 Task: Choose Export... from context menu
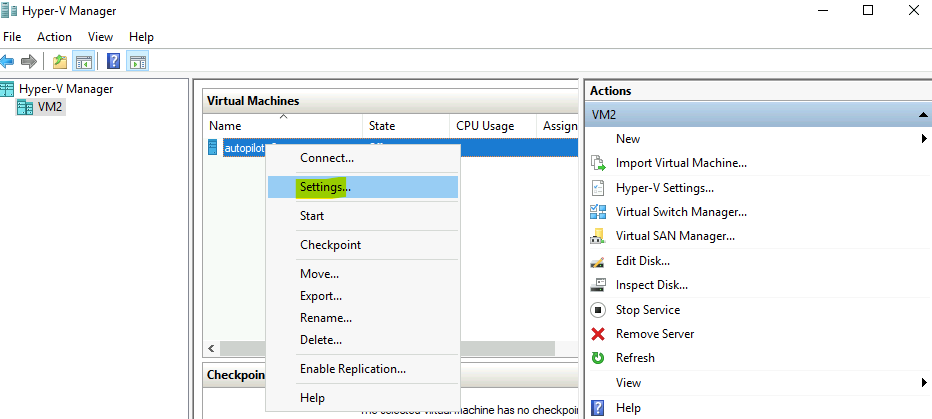coord(363,296)
